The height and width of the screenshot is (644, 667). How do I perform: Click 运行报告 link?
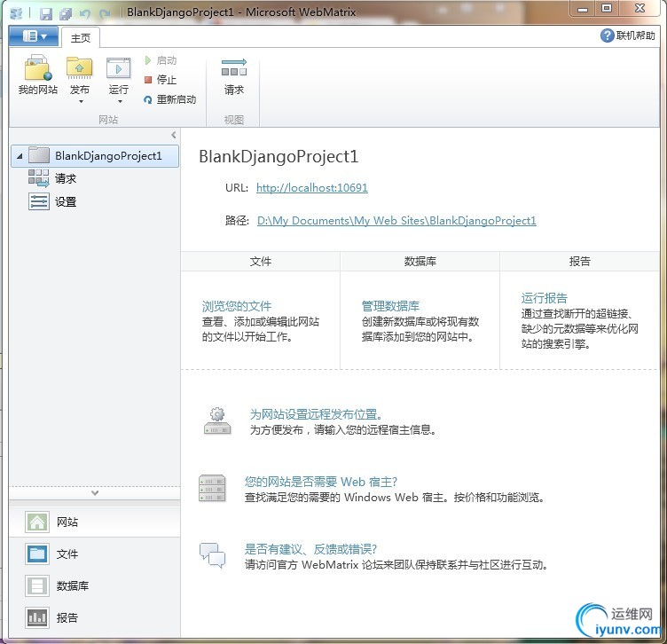pos(544,298)
